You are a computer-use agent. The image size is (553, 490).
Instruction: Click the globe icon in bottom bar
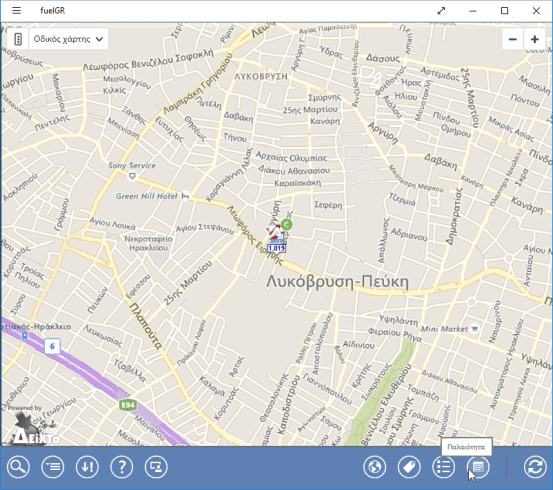(x=375, y=467)
